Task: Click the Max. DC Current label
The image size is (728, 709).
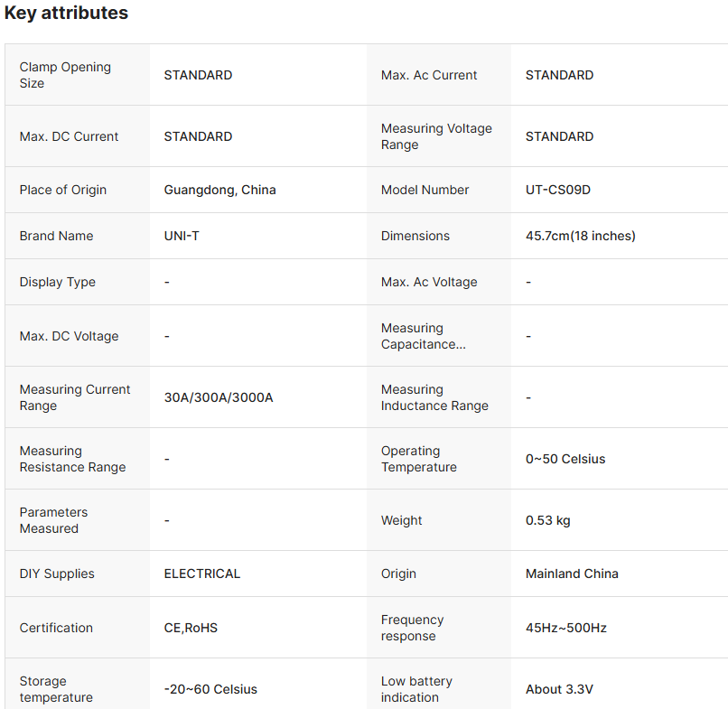Action: [69, 136]
